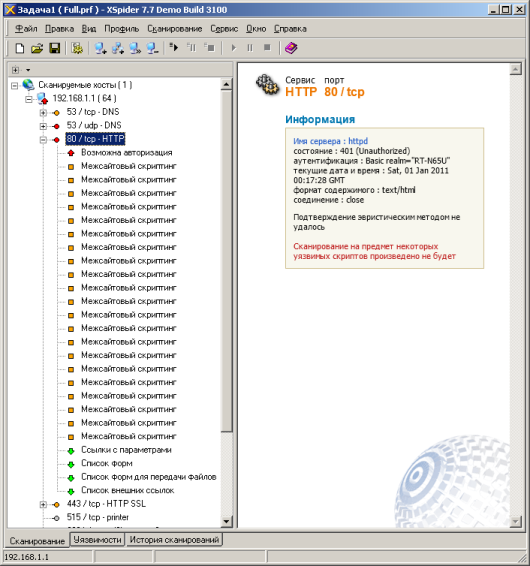Start scanning all hosts play button

click(234, 48)
